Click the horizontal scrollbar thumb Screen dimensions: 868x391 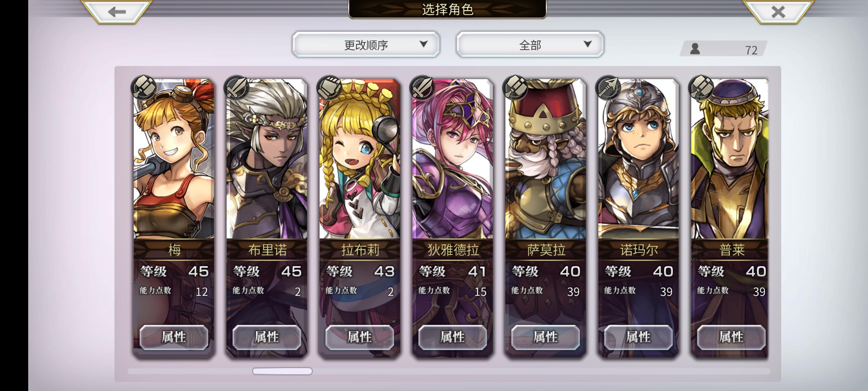click(x=282, y=371)
